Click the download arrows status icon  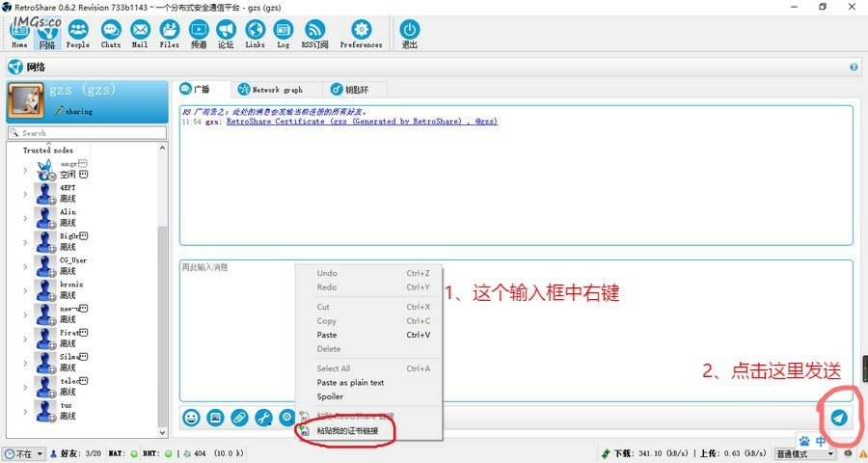[607, 453]
